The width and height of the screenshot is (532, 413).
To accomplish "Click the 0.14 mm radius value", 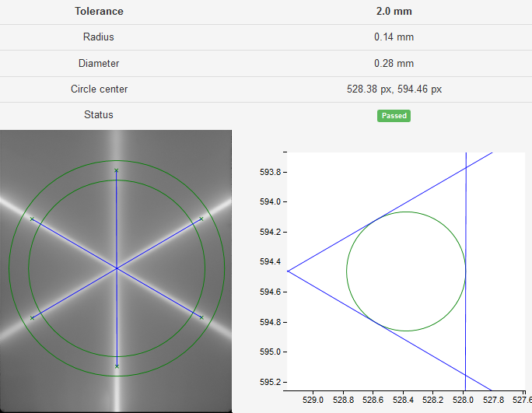I will (x=394, y=37).
